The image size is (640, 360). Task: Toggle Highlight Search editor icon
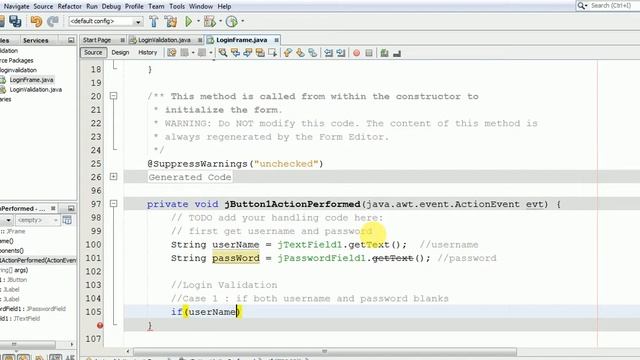tap(260, 53)
